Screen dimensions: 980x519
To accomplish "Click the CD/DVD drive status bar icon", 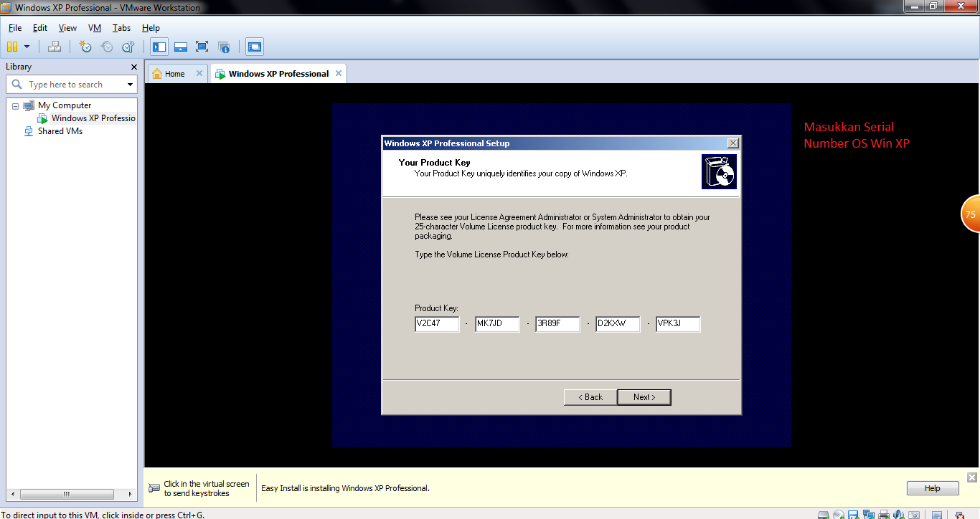I will [839, 515].
